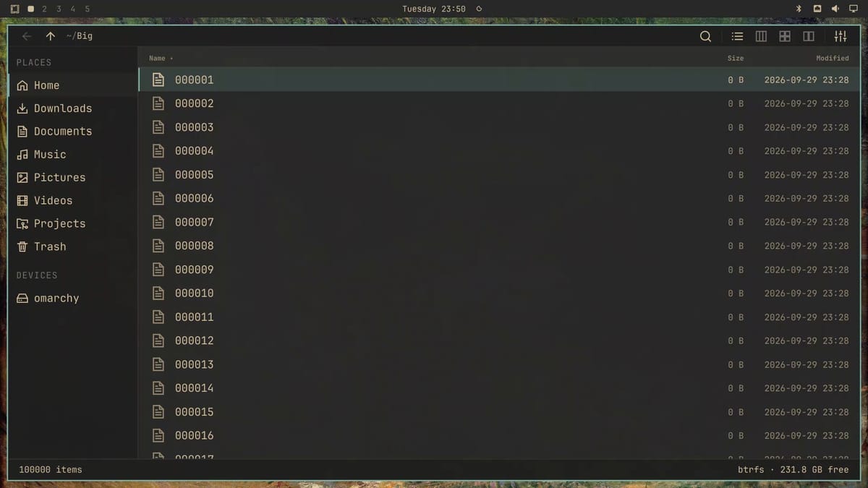The height and width of the screenshot is (488, 868).
Task: Click the modified date of 000005
Action: click(x=807, y=175)
